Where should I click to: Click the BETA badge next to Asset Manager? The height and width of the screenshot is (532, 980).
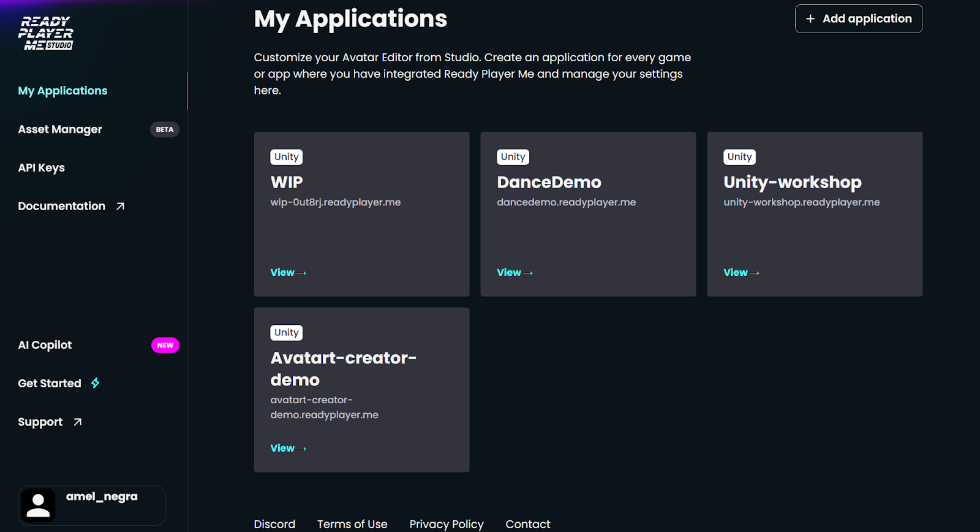165,129
